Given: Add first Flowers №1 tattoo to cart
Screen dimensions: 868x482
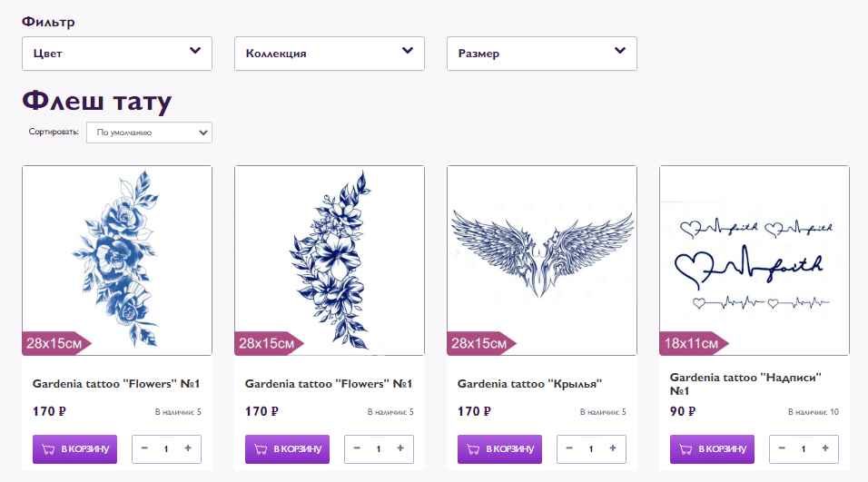Looking at the screenshot, I should pos(74,449).
